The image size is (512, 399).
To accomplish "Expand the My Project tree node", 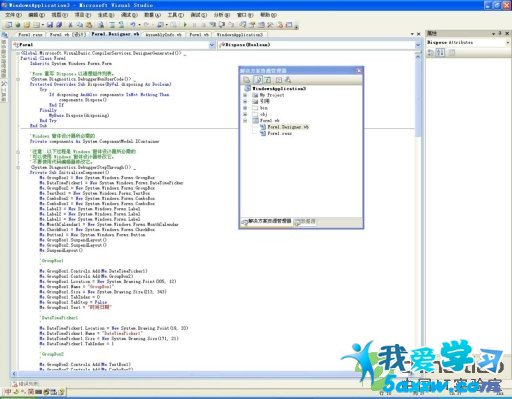I will click(x=245, y=95).
